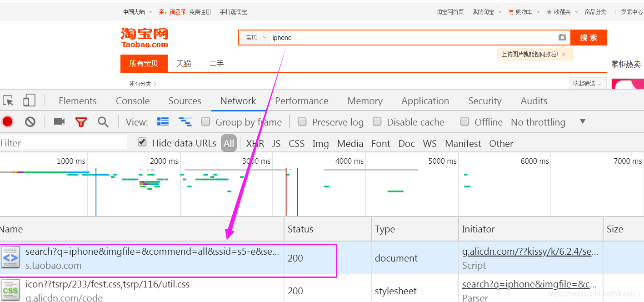Click the 免费注册 register link

(200, 12)
